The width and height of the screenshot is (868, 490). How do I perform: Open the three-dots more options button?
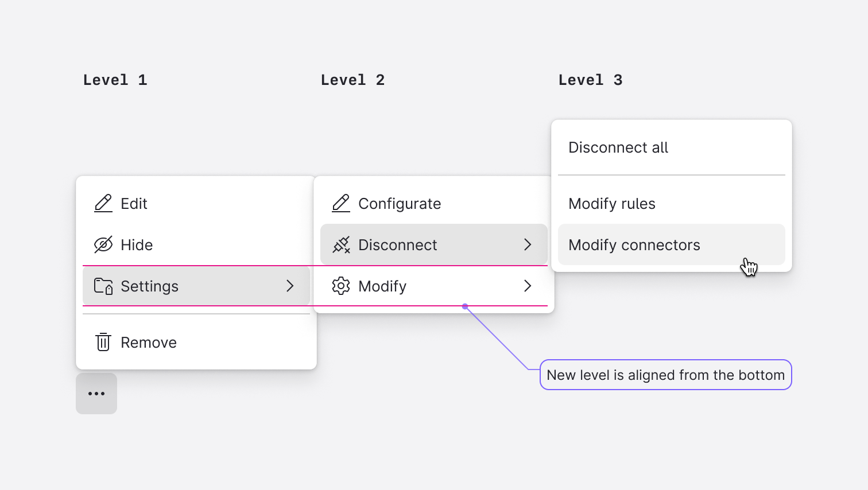(96, 394)
